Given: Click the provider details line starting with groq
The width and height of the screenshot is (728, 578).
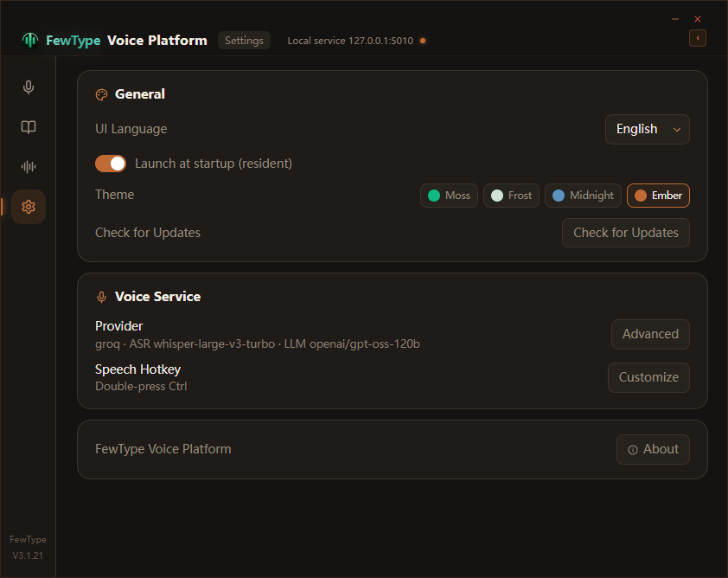Looking at the screenshot, I should point(257,344).
